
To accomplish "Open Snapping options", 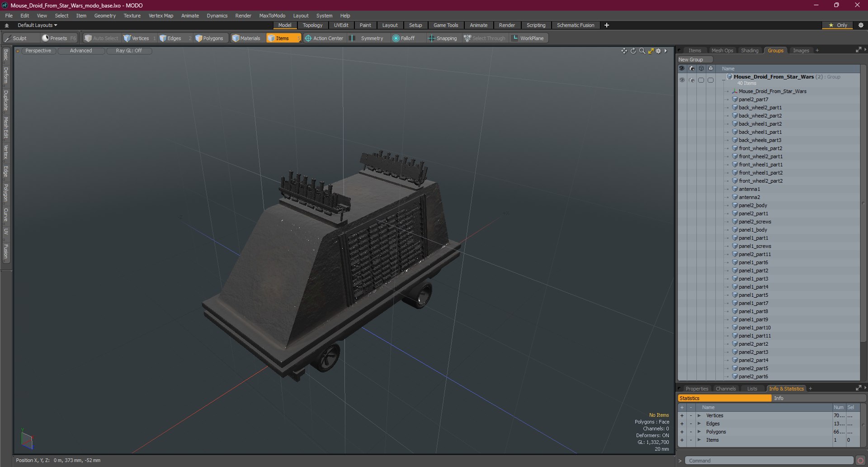I will [443, 38].
